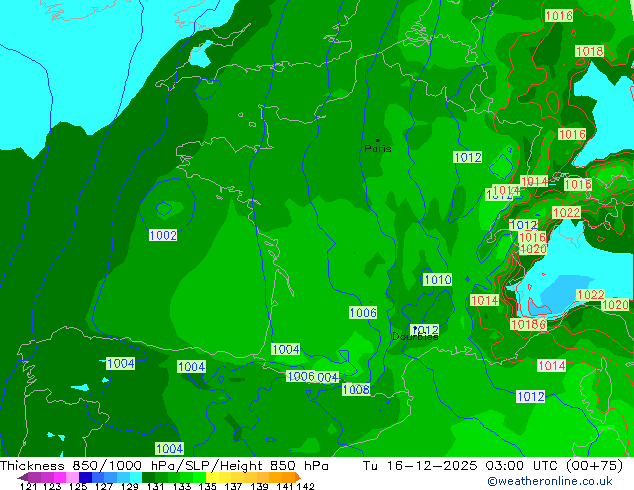Click the Dourbies location dot marker

(x=415, y=328)
